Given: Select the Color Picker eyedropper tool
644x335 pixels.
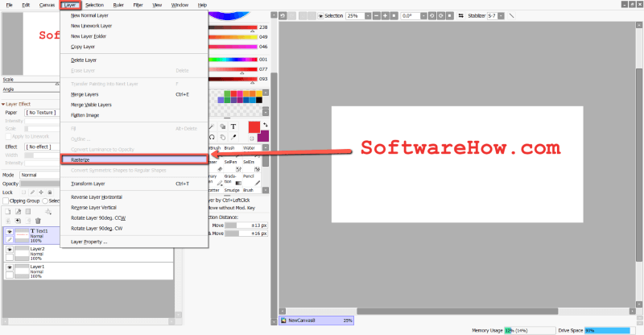Looking at the screenshot, I should click(x=233, y=137).
